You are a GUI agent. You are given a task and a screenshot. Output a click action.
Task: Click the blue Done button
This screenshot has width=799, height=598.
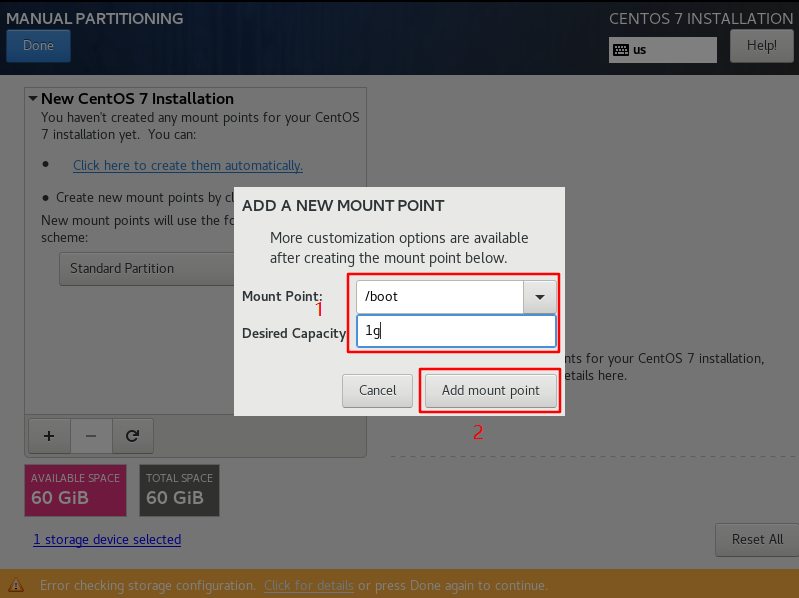tap(38, 46)
